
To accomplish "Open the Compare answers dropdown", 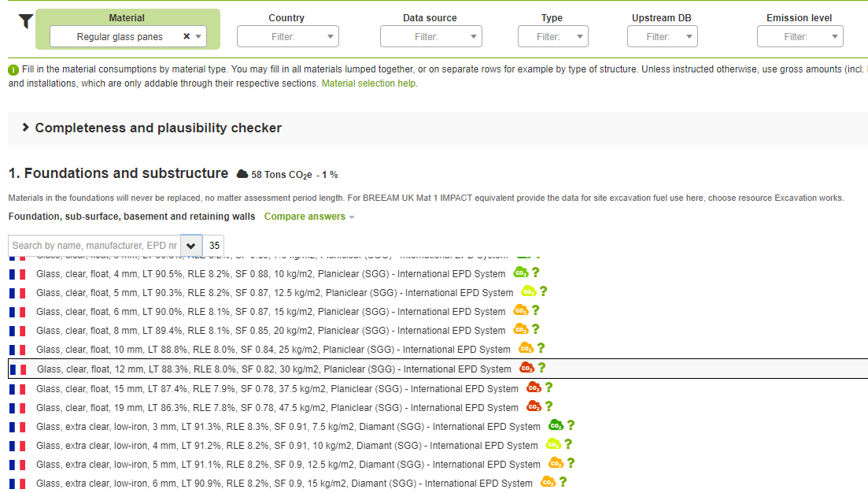I will pos(309,217).
